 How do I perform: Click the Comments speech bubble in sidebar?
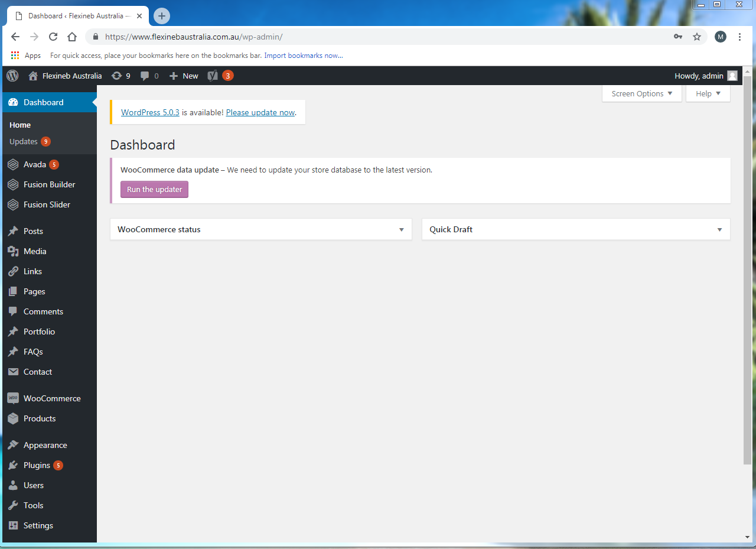pos(13,311)
